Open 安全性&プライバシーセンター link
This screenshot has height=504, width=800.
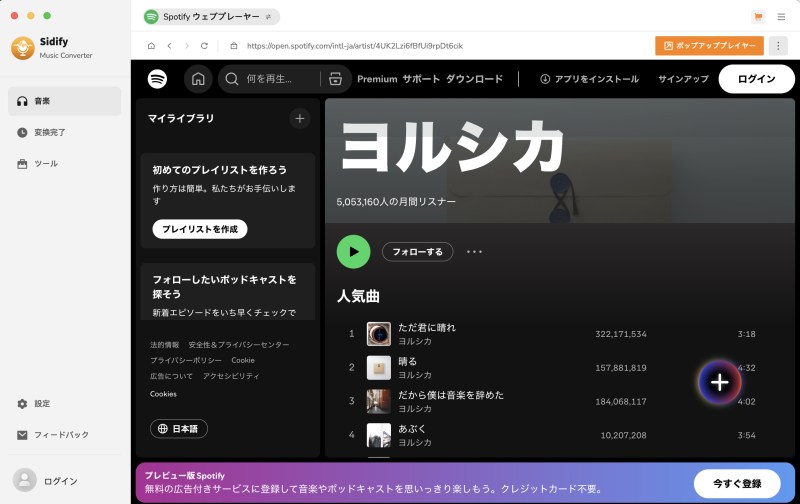click(x=239, y=345)
